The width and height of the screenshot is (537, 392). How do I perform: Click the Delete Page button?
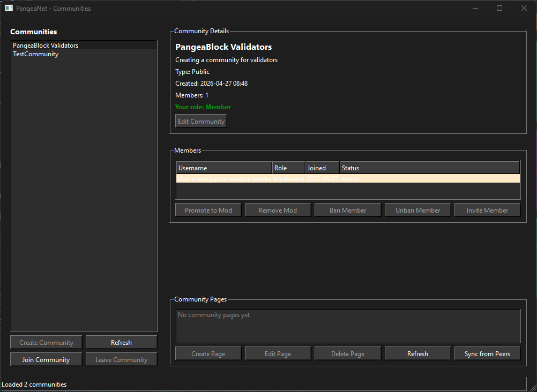(x=348, y=353)
